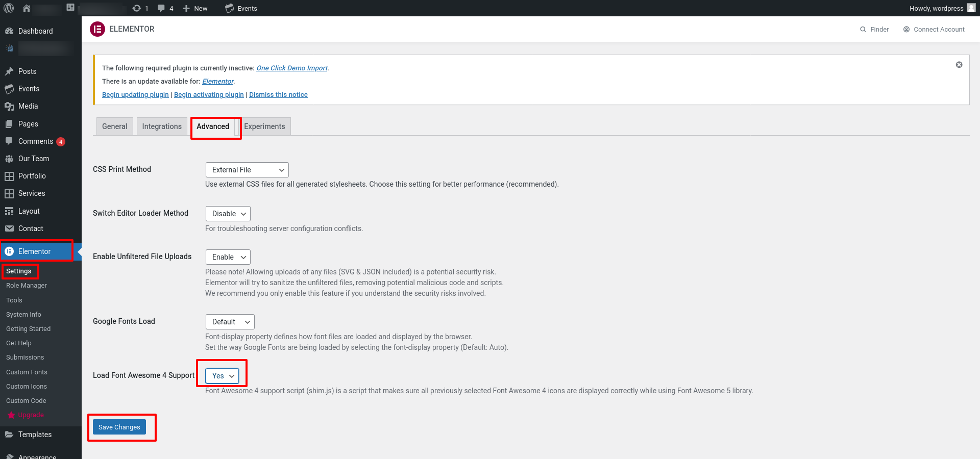Switch to the Experiments tab
Image resolution: width=980 pixels, height=459 pixels.
click(264, 126)
